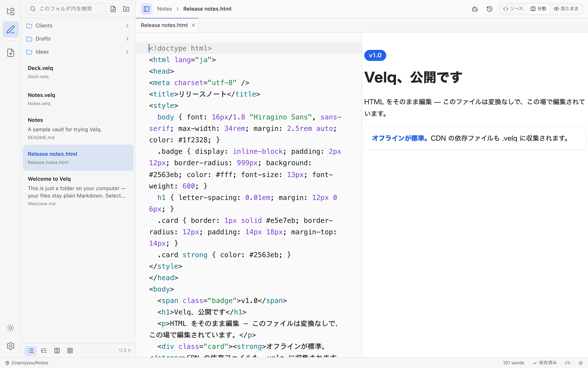Image resolution: width=588 pixels, height=368 pixels.
Task: Open the version history clock icon
Action: pyautogui.click(x=489, y=9)
